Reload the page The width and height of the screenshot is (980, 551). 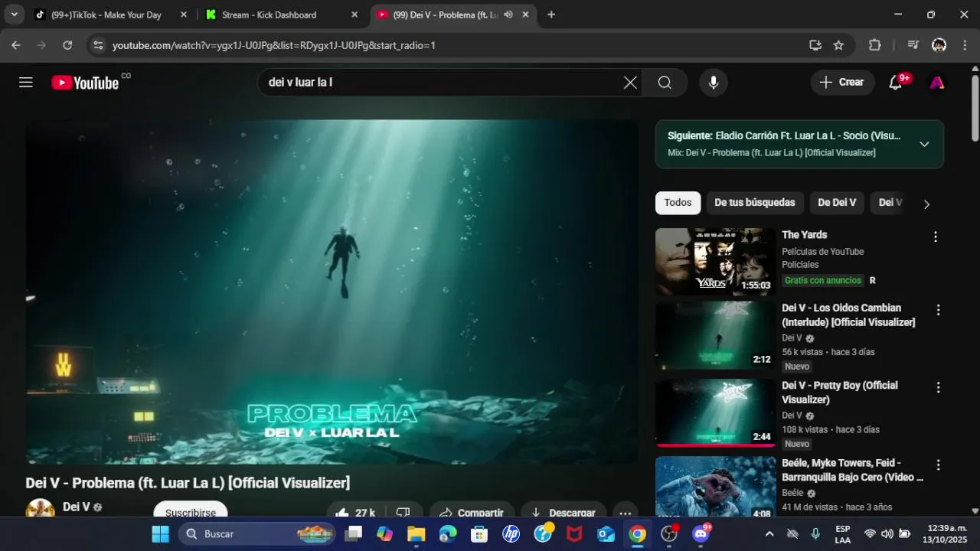67,45
